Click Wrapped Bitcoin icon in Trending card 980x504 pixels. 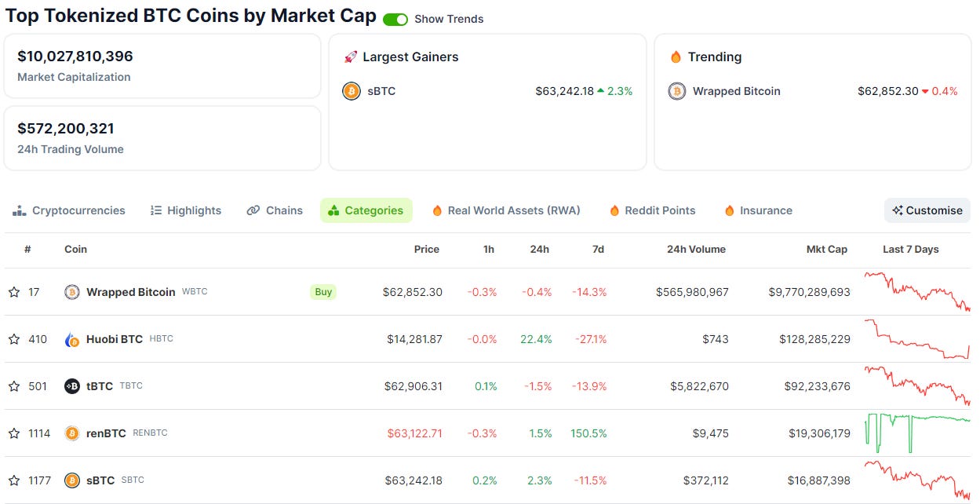click(x=677, y=91)
